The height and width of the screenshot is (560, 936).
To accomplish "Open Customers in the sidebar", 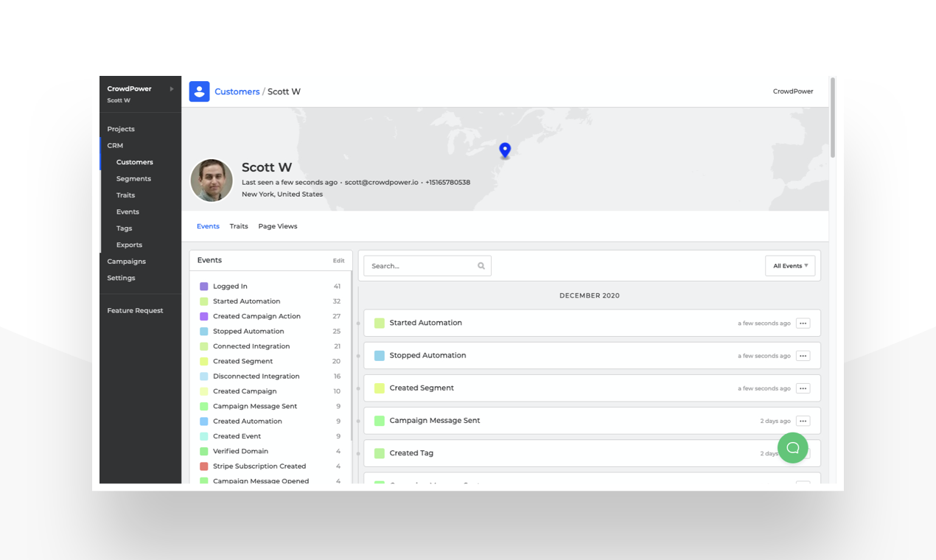I will pos(135,162).
